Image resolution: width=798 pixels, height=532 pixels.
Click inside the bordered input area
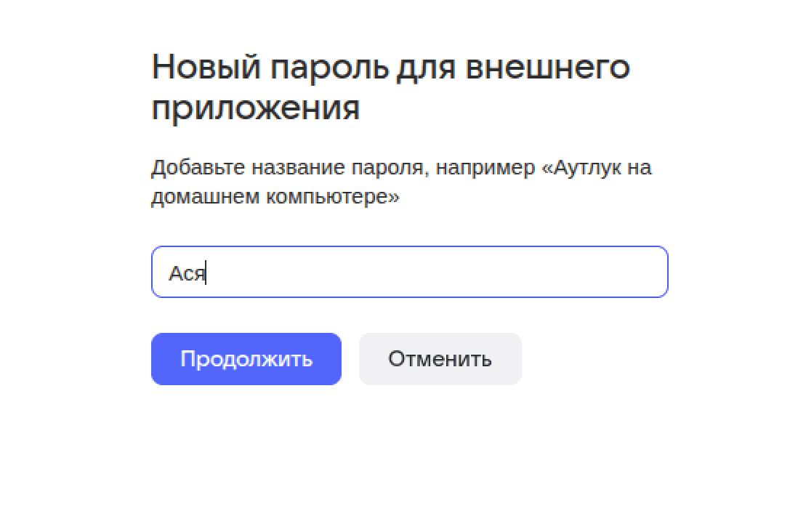pyautogui.click(x=409, y=272)
